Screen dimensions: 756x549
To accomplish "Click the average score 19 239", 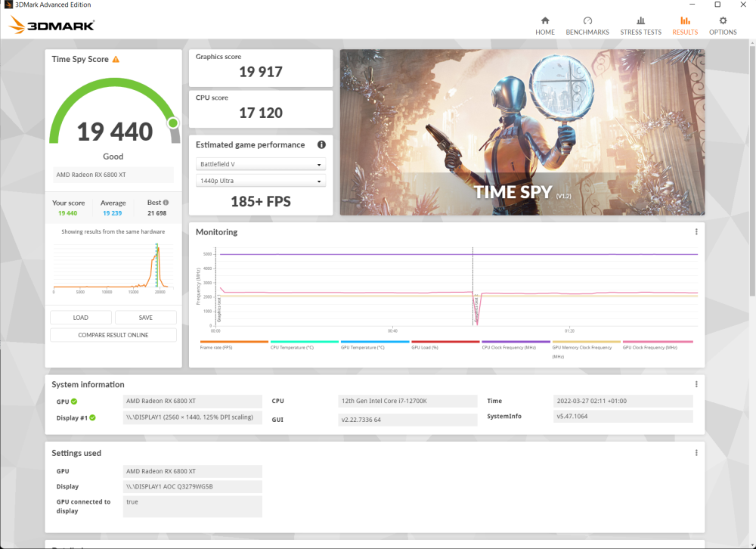I will coord(113,213).
